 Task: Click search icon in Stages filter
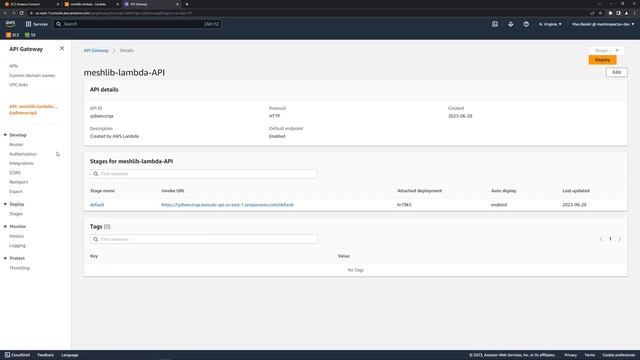(x=96, y=174)
